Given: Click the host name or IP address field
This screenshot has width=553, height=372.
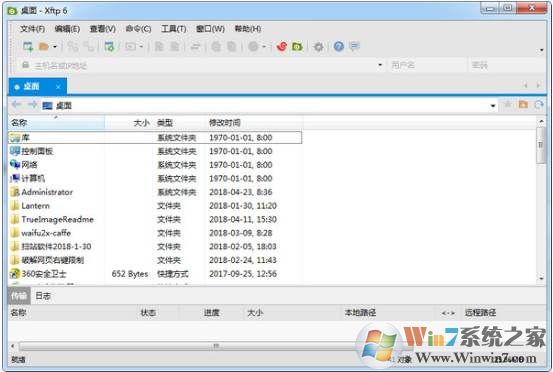Looking at the screenshot, I should [199, 65].
